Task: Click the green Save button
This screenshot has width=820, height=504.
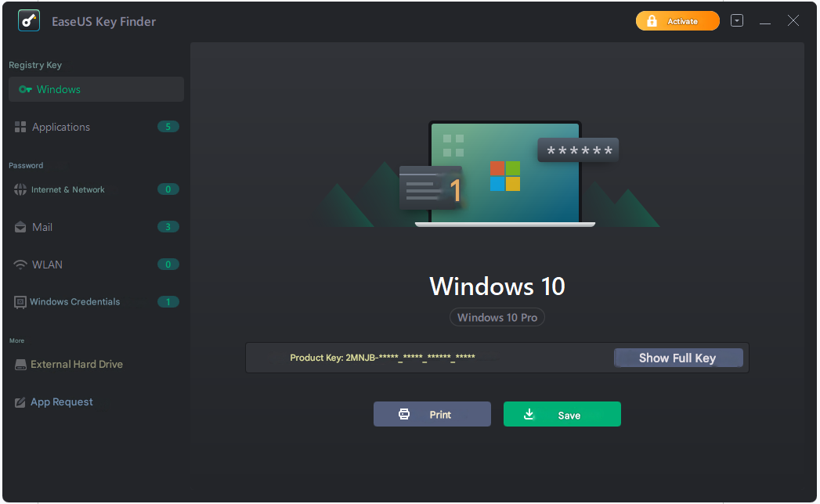Action: 562,414
